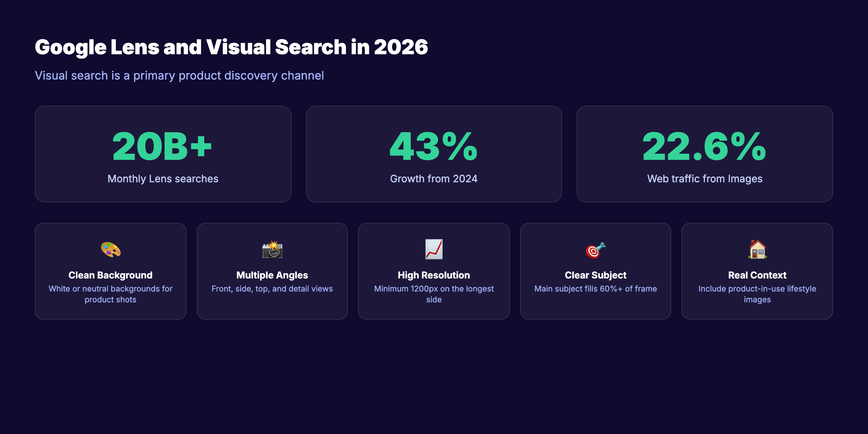Screen dimensions: 868x434
Task: Click the heading Google Lens and Visual Search
Action: tap(231, 46)
